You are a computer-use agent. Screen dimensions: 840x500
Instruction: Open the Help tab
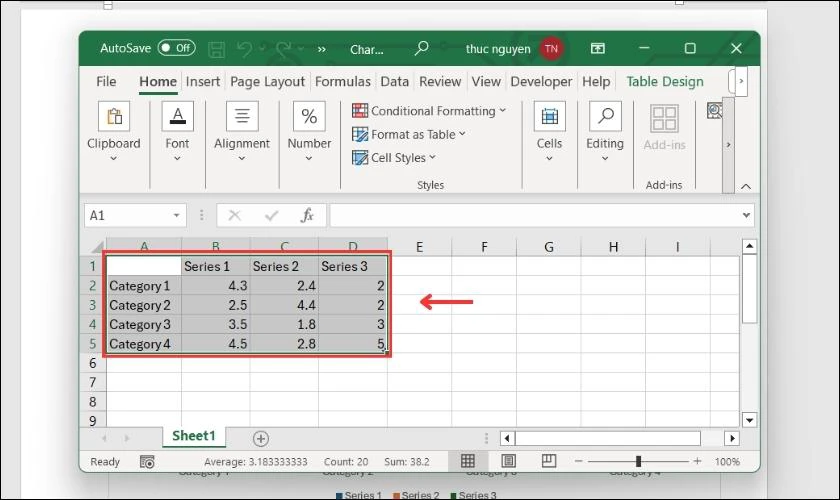click(596, 81)
